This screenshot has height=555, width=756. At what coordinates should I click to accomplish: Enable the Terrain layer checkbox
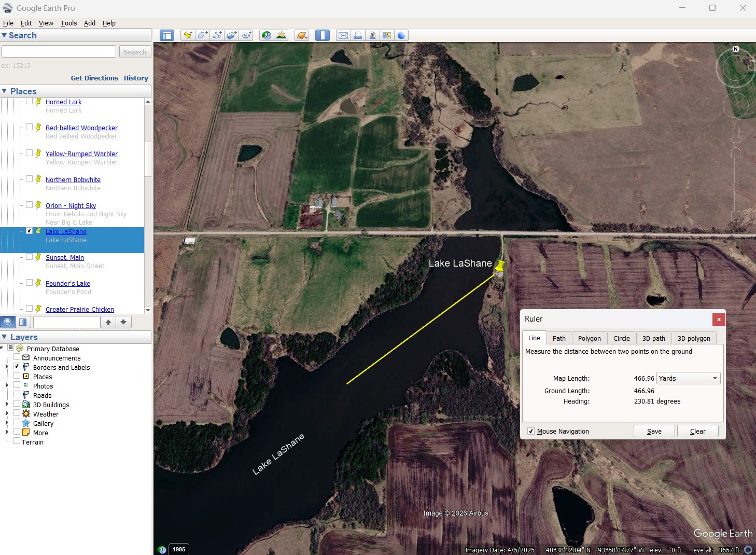coord(17,441)
